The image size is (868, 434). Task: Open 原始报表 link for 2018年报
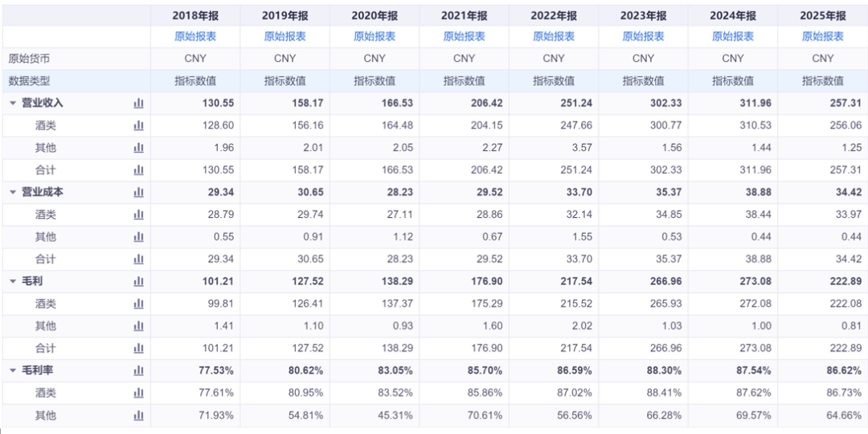click(195, 36)
